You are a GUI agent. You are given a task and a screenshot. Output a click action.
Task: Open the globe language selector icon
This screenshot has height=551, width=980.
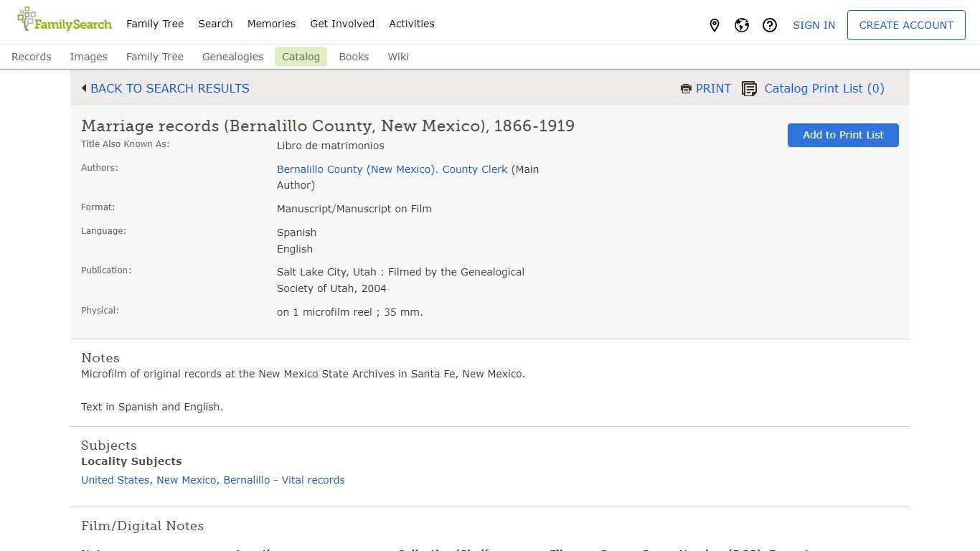click(742, 25)
